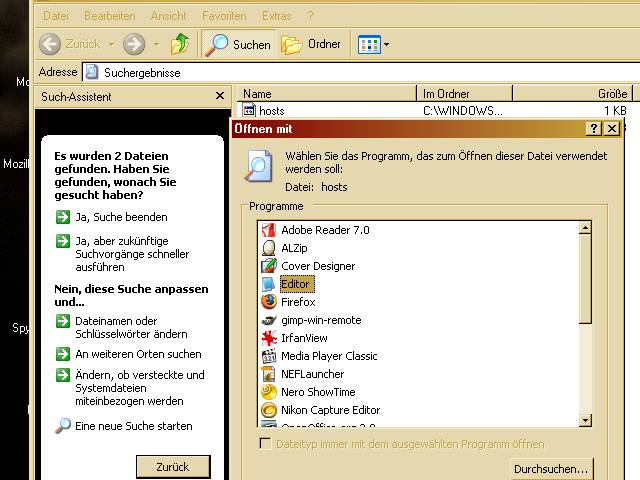
Task: Open the Datei menu
Action: [56, 16]
